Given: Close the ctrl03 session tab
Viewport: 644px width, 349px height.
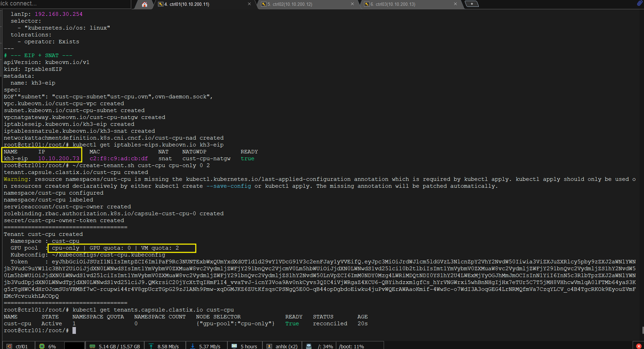Looking at the screenshot, I should (455, 4).
